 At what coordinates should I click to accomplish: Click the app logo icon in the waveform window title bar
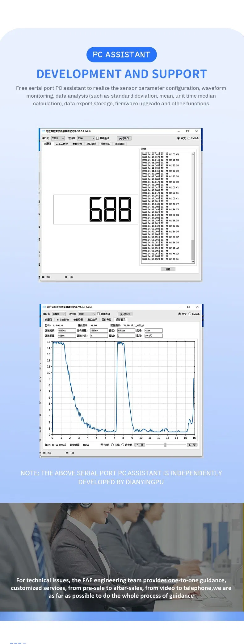pos(44,307)
